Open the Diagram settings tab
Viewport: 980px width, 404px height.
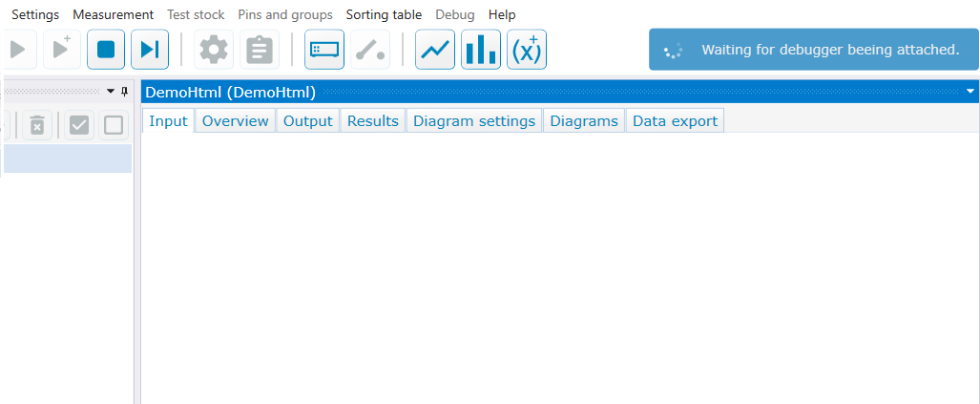point(474,120)
